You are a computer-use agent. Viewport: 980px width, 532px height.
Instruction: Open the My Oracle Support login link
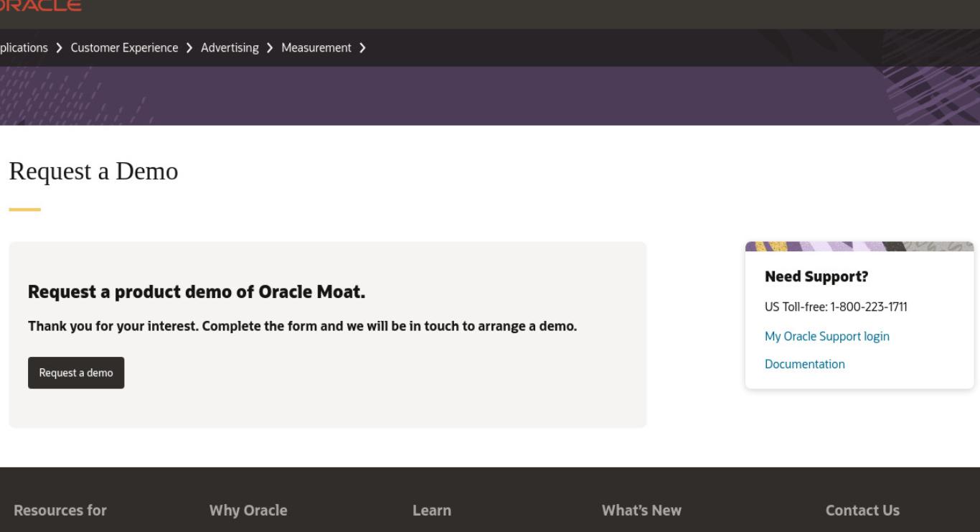tap(827, 336)
